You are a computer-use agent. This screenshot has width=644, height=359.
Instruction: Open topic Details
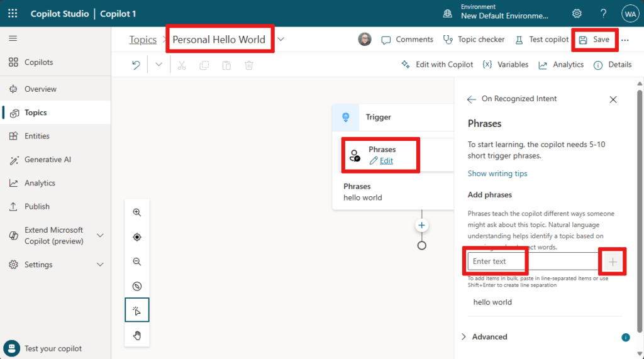pyautogui.click(x=613, y=65)
